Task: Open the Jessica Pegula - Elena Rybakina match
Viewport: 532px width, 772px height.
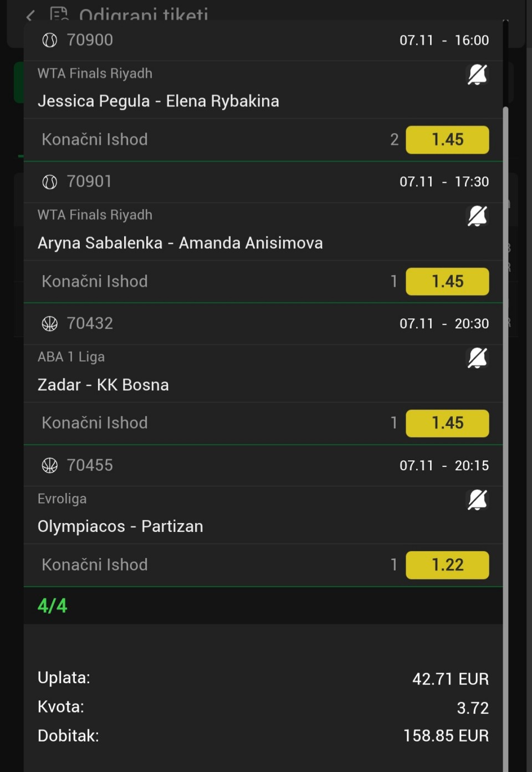Action: click(158, 101)
